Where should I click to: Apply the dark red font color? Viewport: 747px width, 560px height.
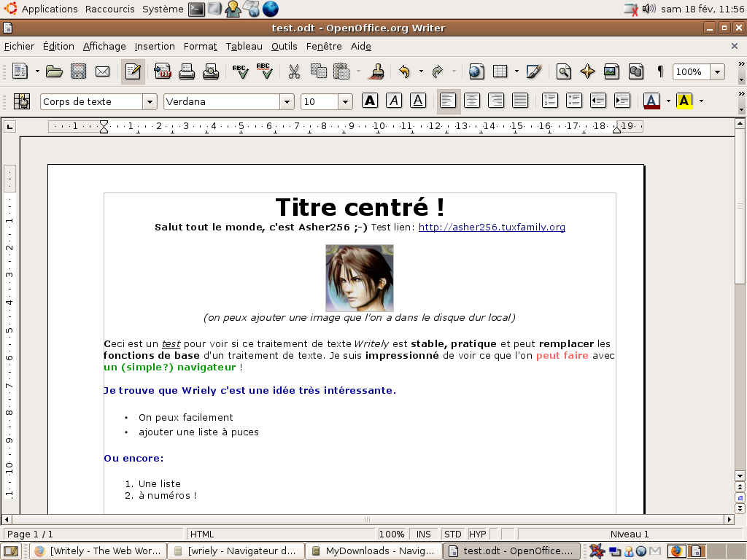tap(651, 101)
